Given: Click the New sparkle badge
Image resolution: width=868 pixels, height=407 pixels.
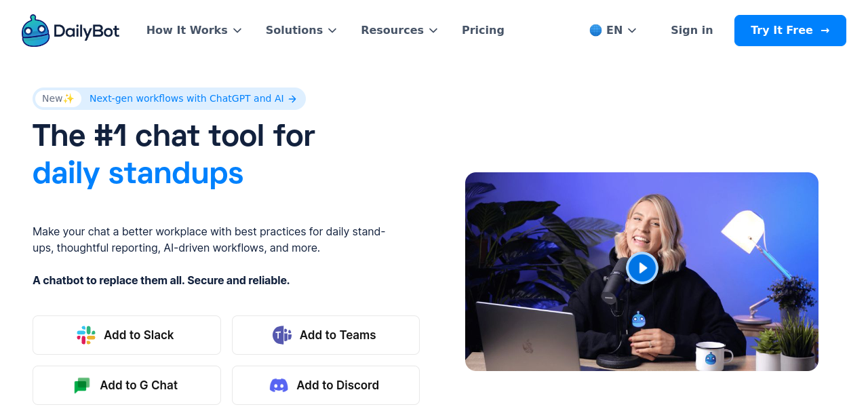Looking at the screenshot, I should (58, 99).
